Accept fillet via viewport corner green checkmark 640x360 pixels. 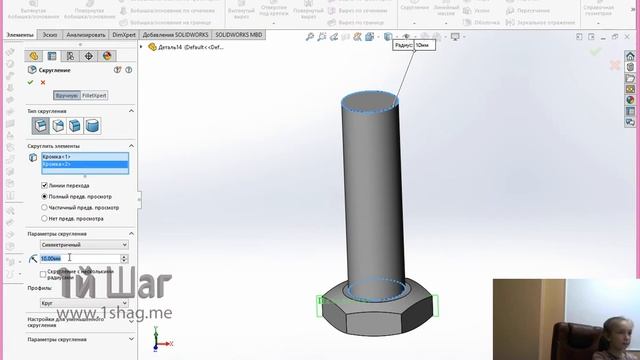(x=596, y=51)
